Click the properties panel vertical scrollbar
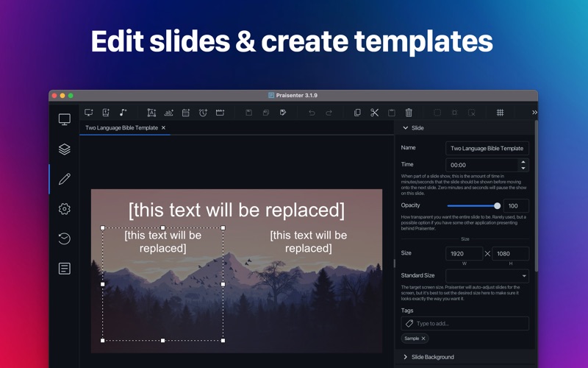 tap(537, 195)
